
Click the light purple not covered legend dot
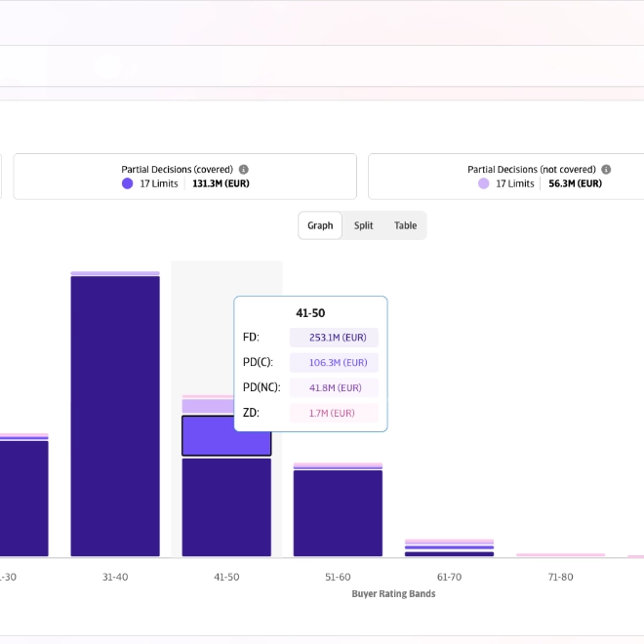click(x=483, y=183)
